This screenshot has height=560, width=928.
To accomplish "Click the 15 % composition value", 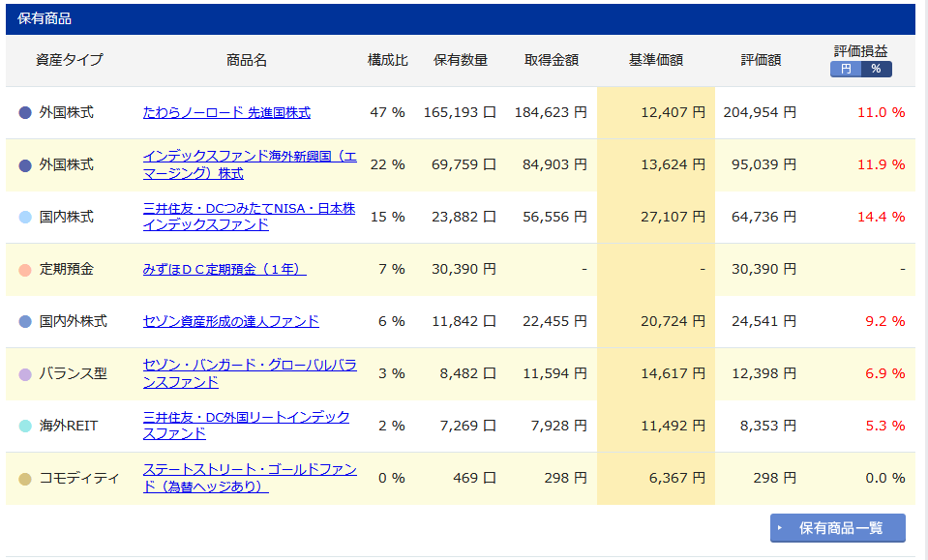I will click(x=388, y=217).
